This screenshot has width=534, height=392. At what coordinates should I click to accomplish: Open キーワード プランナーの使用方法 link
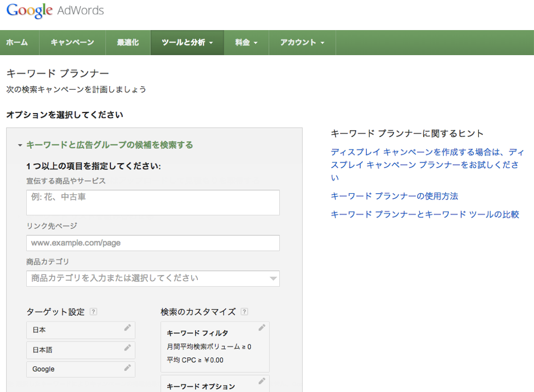point(394,196)
